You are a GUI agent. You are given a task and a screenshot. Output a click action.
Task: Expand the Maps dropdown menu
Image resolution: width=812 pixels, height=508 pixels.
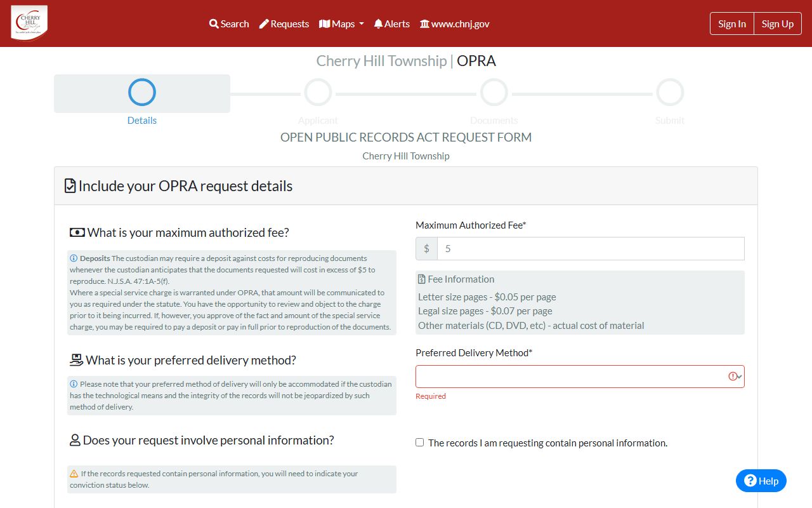[341, 23]
